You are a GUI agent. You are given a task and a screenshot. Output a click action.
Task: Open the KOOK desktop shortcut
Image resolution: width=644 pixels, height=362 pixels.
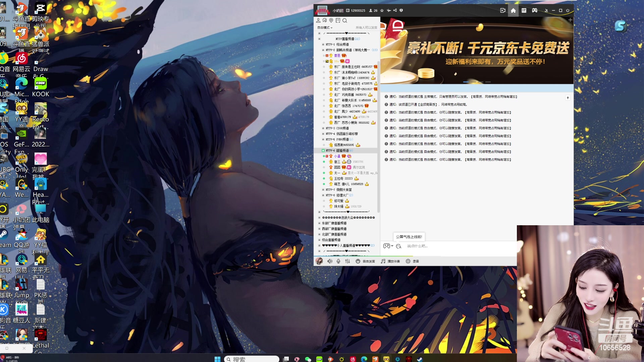coord(41,88)
